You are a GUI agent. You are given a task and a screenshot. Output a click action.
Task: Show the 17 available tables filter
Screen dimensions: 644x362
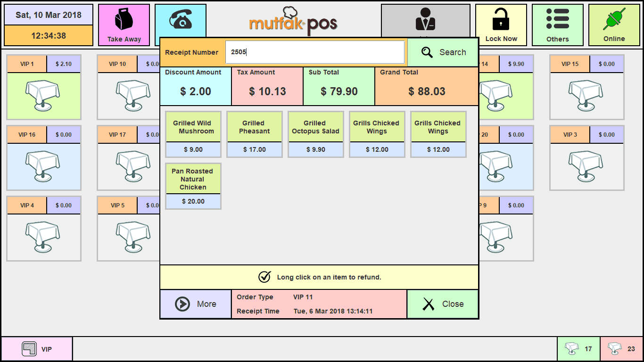click(x=578, y=349)
